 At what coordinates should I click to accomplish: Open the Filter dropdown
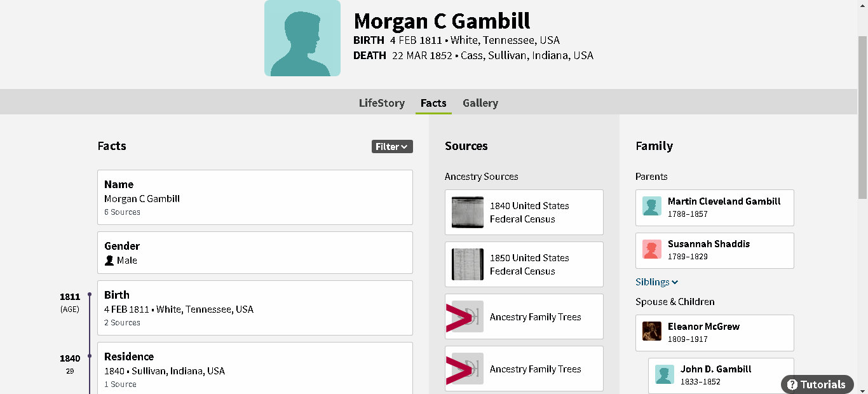point(392,147)
